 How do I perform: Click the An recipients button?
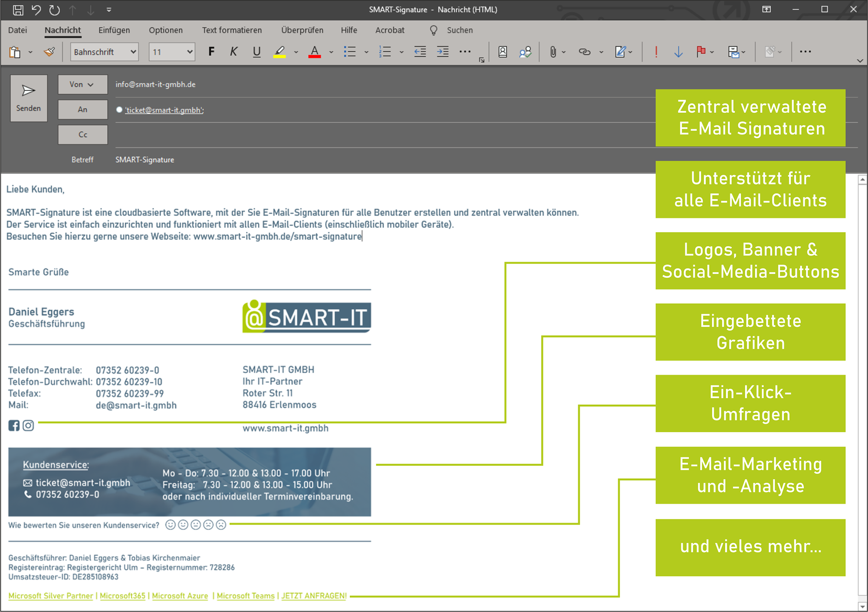(x=82, y=109)
